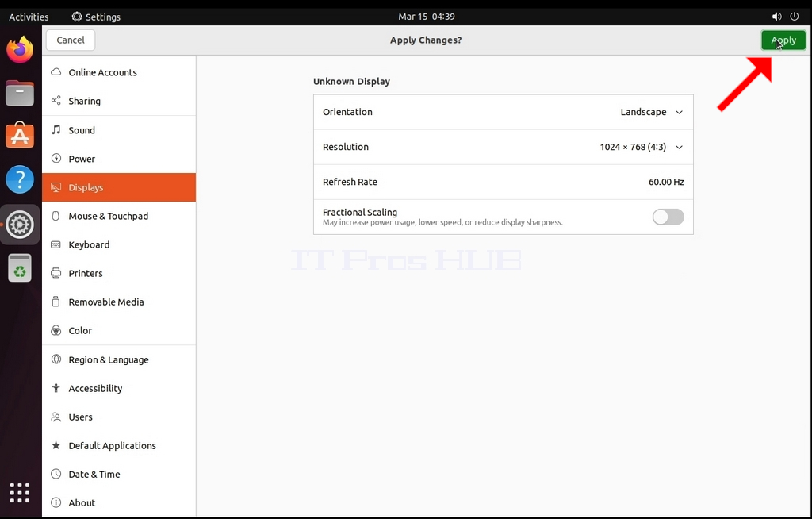Viewport: 812px width, 519px height.
Task: Open the Show Applications grid
Action: (20, 493)
